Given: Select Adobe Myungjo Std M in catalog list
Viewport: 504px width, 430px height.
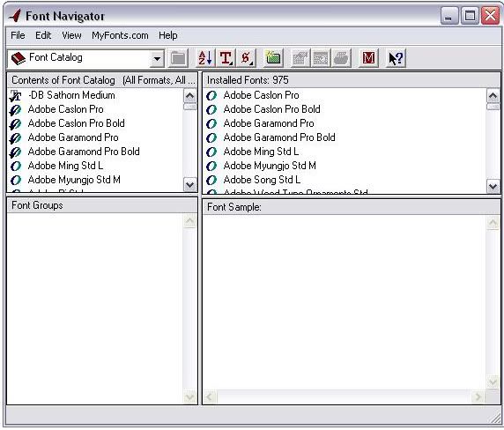Looking at the screenshot, I should (74, 180).
